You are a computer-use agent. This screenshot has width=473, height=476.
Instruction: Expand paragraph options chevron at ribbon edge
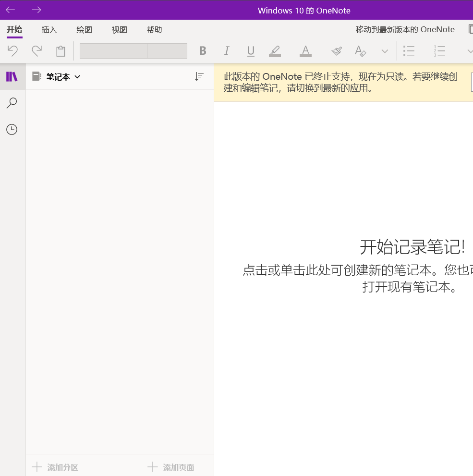tap(470, 51)
